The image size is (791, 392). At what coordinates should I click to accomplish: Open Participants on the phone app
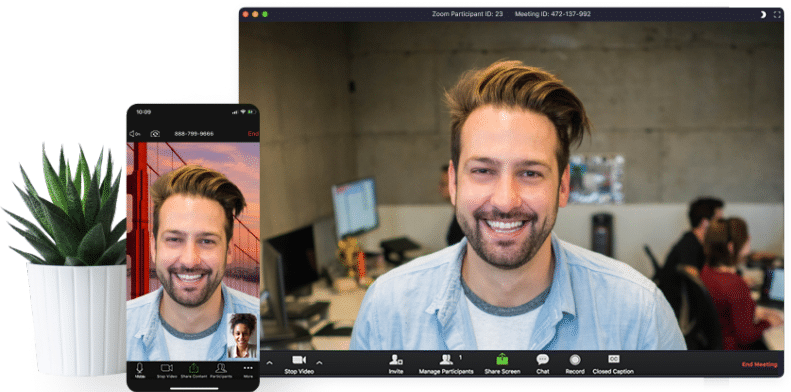click(x=221, y=370)
